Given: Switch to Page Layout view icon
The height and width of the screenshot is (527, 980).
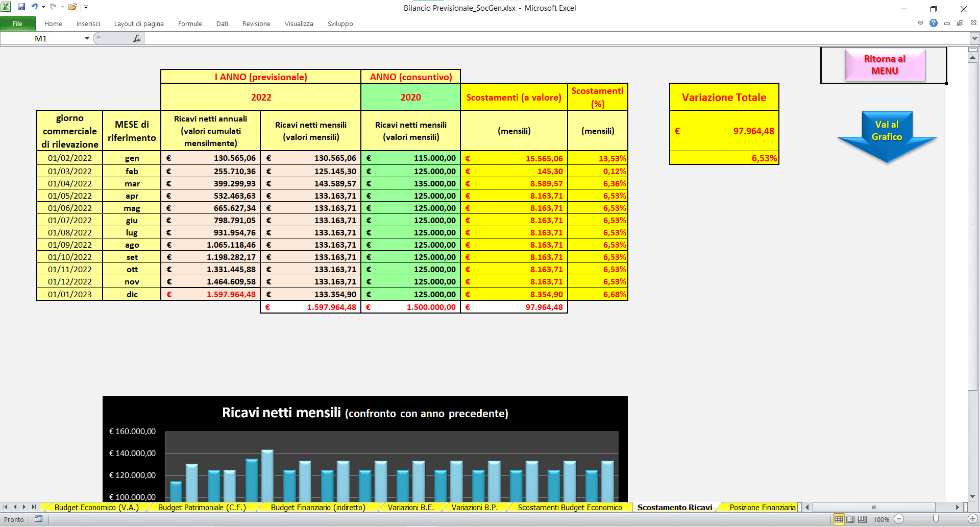Looking at the screenshot, I should coord(850,519).
